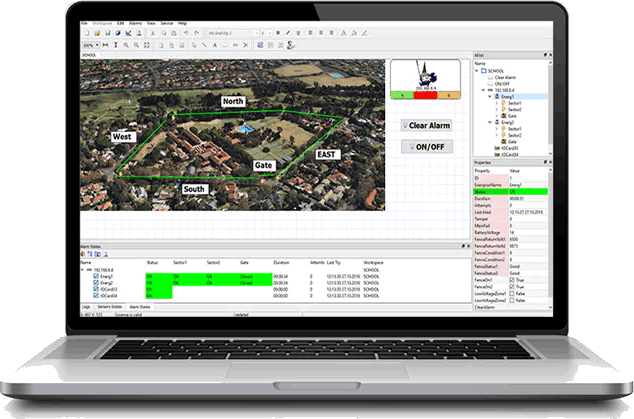
Task: Toggle the FenceOn1 True checkbox
Action: [512, 280]
